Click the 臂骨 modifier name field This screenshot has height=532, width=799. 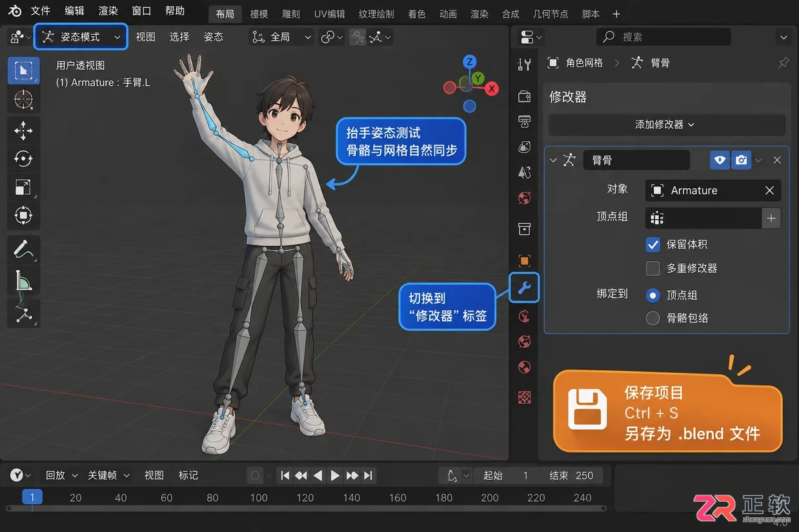tap(636, 160)
